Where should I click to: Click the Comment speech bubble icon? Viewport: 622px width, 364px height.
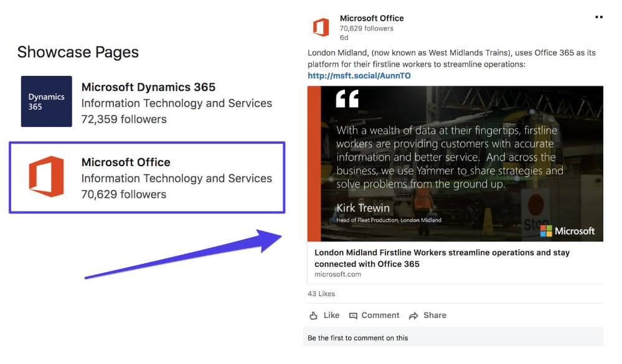354,315
